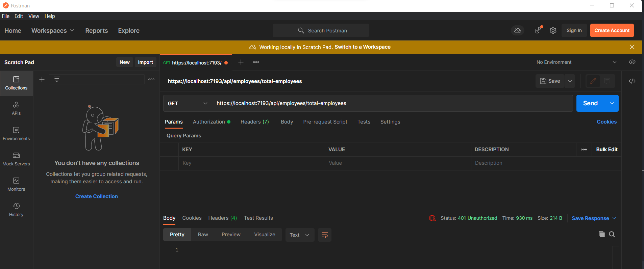
Task: Open the Collections sidebar panel
Action: [x=16, y=83]
